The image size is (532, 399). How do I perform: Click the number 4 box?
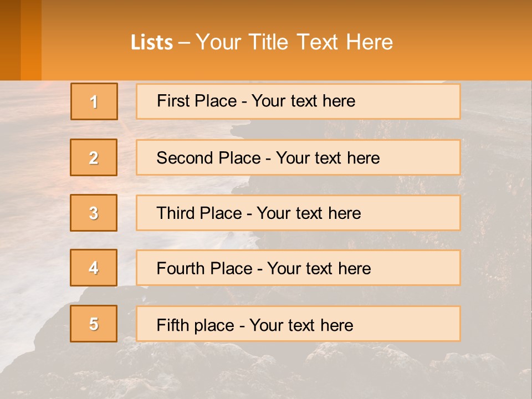tap(94, 268)
